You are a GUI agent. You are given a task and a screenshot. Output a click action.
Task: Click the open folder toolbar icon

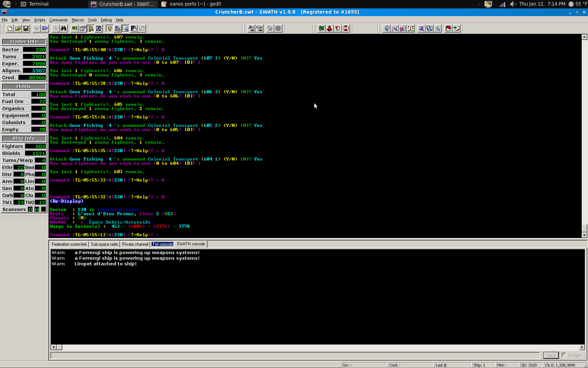(x=17, y=28)
